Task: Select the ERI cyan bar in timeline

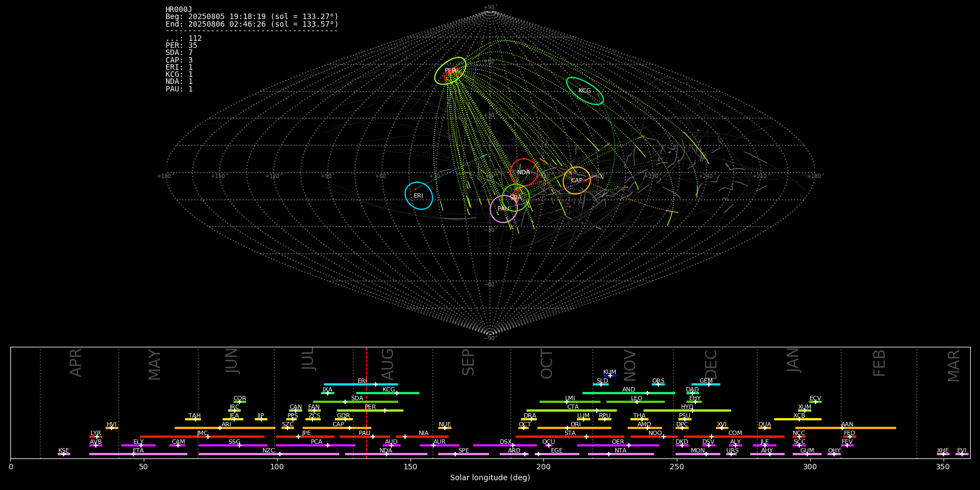Action: [x=361, y=384]
